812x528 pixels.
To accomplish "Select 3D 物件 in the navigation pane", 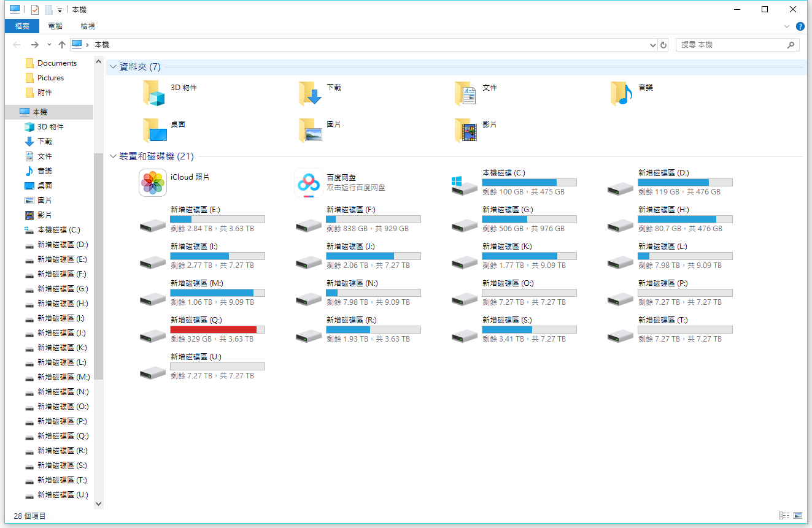I will pyautogui.click(x=49, y=127).
